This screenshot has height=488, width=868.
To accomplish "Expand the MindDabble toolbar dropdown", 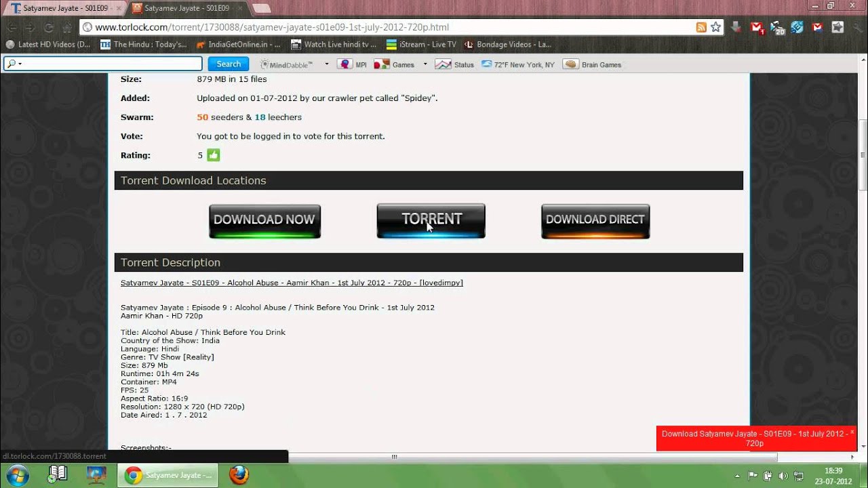I will (326, 64).
